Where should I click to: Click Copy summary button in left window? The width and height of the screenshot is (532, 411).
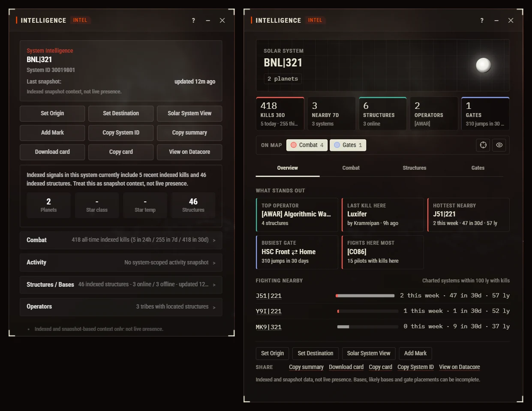click(x=189, y=133)
